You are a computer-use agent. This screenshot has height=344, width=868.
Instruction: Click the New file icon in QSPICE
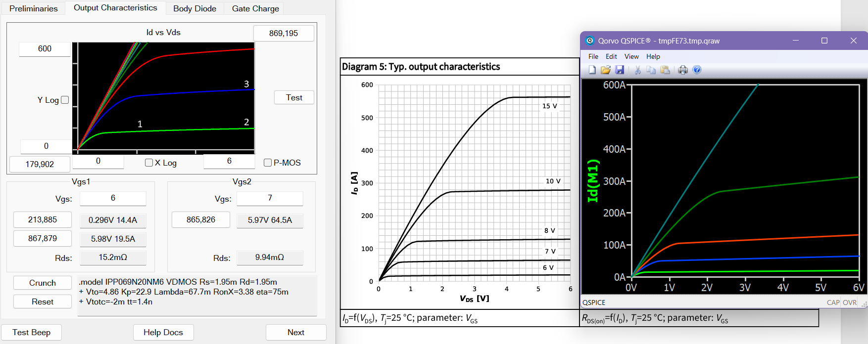pyautogui.click(x=592, y=70)
